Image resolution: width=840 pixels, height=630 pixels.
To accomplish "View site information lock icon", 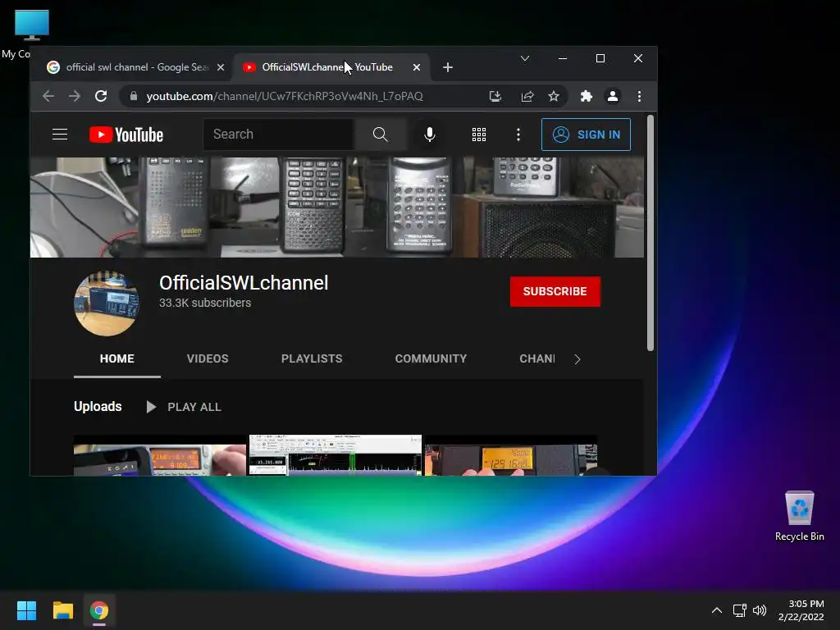I will click(134, 97).
